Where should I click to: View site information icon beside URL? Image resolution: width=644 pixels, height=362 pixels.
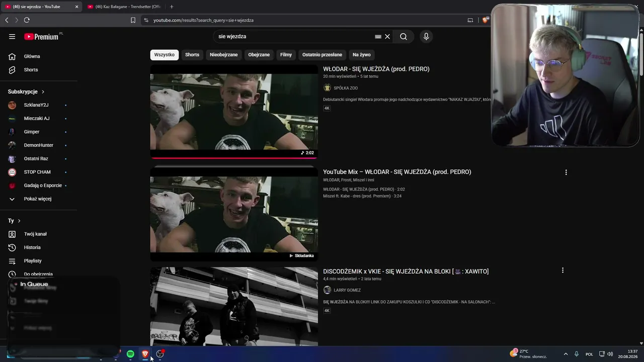146,20
